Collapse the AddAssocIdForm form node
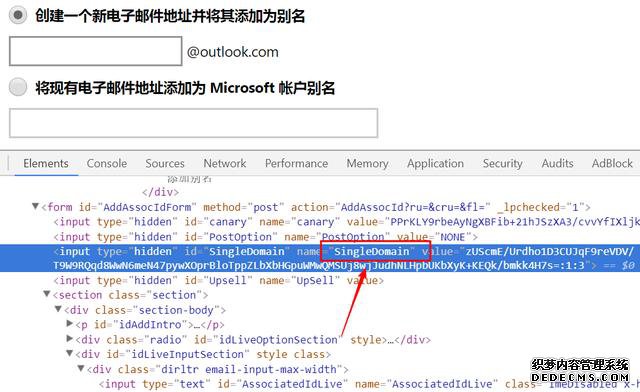 36,207
